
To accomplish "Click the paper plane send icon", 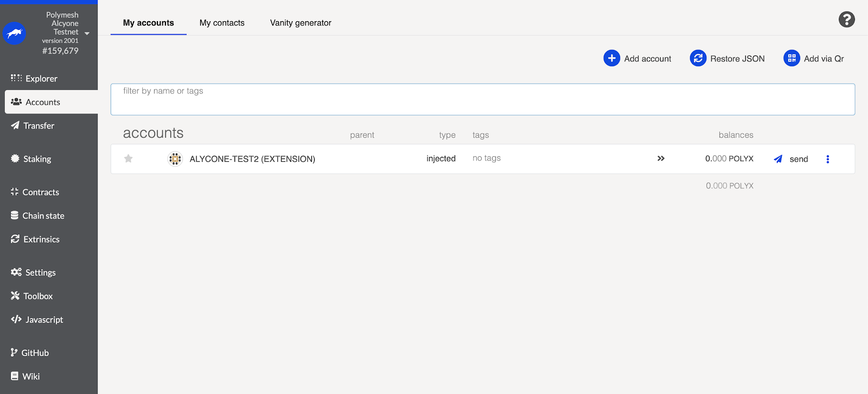I will coord(778,159).
